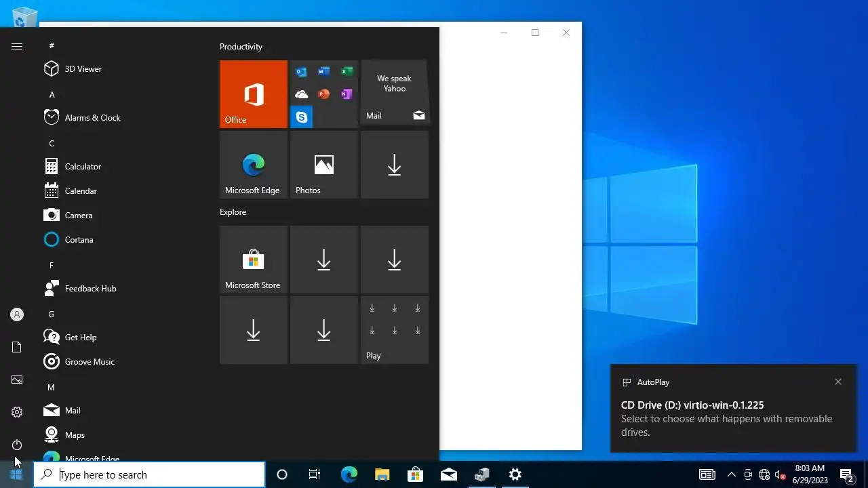Open OneNote icon in Office tile group
The image size is (868, 488).
click(x=347, y=94)
